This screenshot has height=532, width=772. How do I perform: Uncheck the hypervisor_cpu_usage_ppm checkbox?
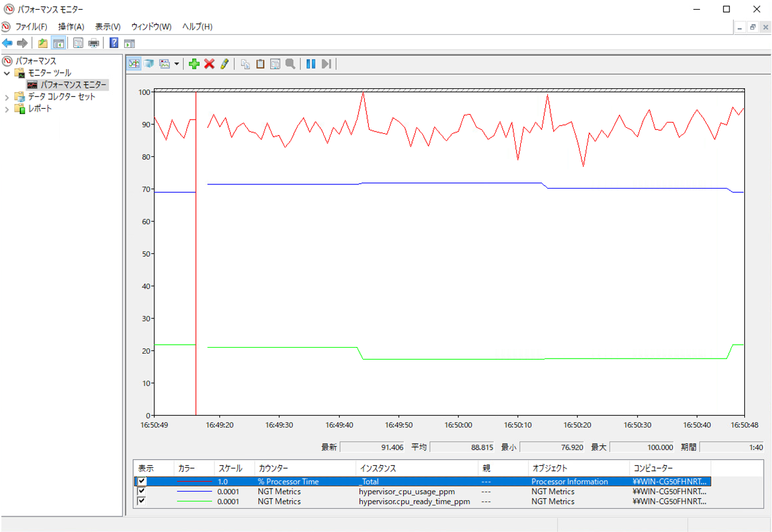[x=142, y=491]
